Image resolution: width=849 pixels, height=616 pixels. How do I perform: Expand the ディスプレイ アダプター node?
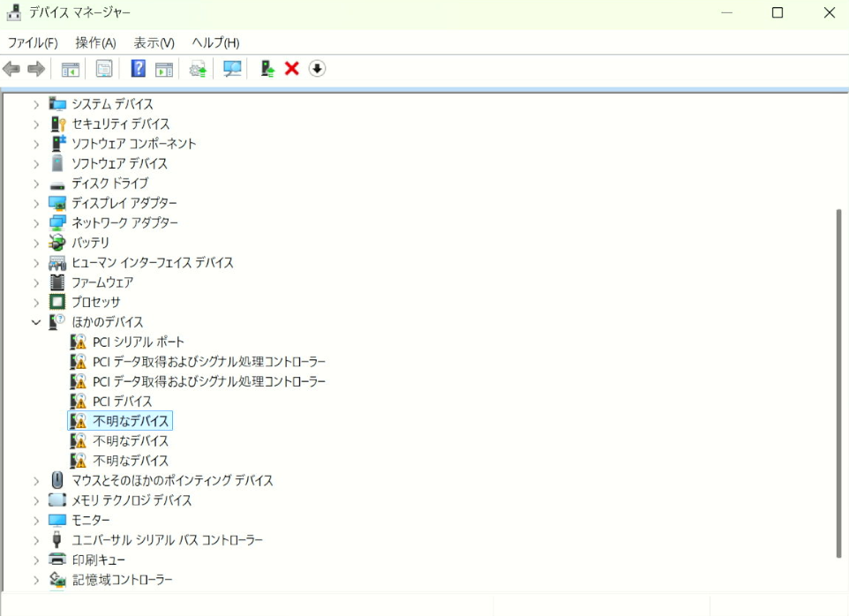click(35, 204)
